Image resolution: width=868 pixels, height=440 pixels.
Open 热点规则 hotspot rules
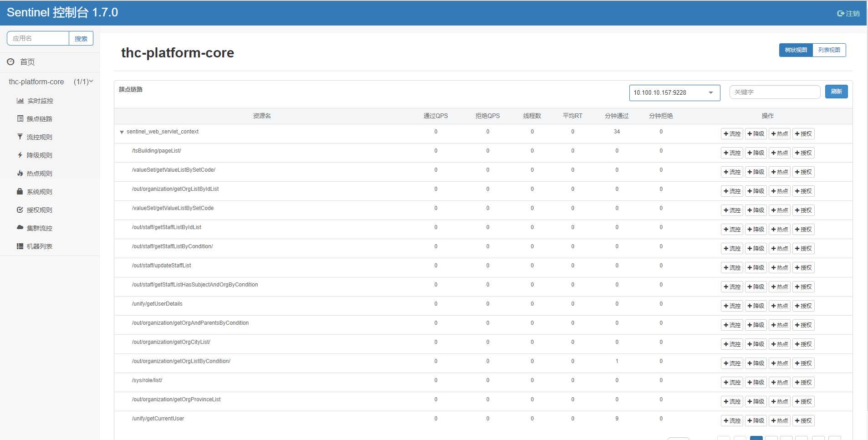(x=35, y=174)
